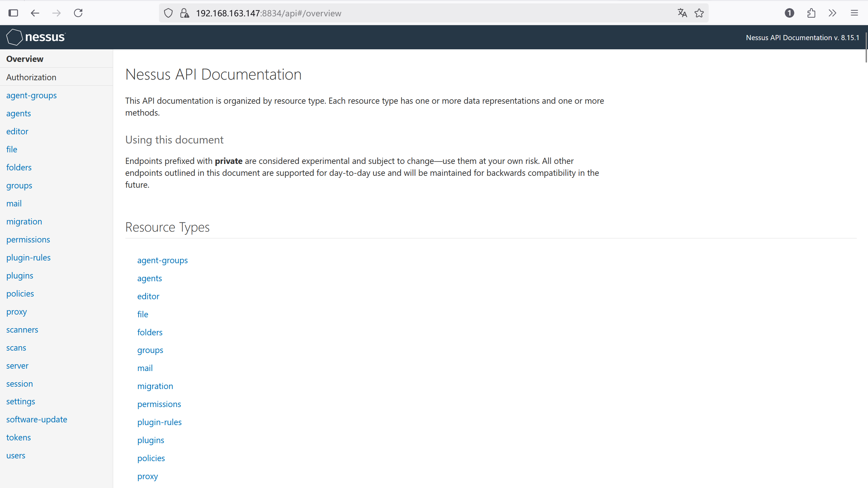Viewport: 868px width, 488px height.
Task: Open scanners in the left sidebar
Action: 22,330
